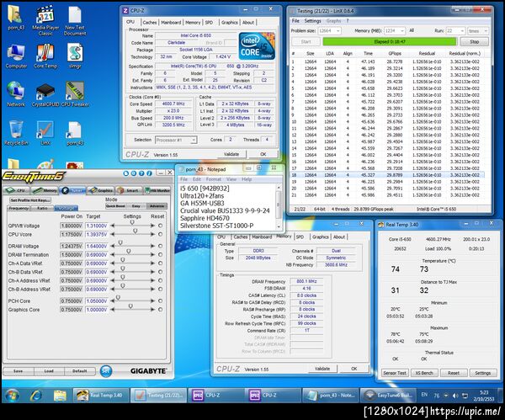Viewport: 505px width, 420px height.
Task: Reset CPU Vcore radio button
Action: click(161, 235)
